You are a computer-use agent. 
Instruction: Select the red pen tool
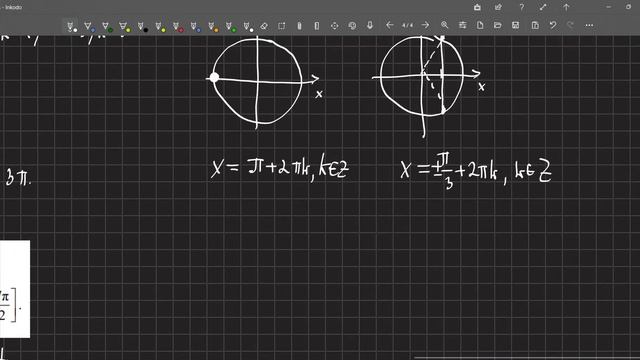(177, 26)
